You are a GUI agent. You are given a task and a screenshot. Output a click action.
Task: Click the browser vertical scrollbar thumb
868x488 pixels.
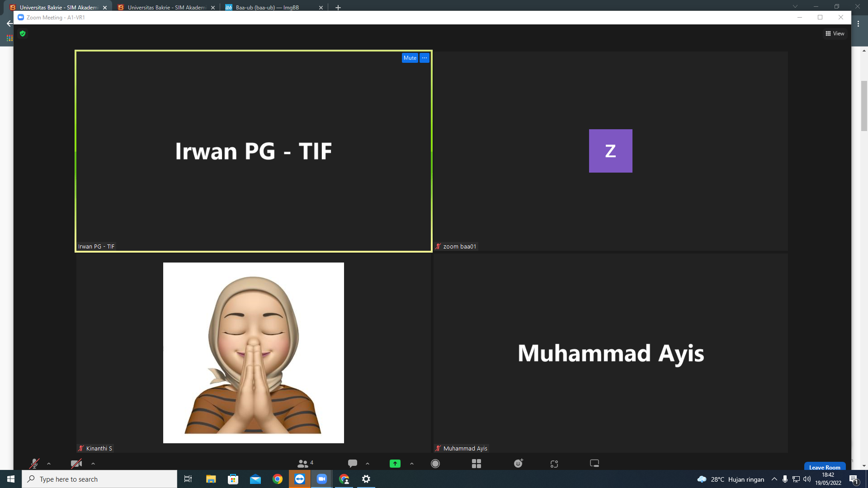pos(864,106)
